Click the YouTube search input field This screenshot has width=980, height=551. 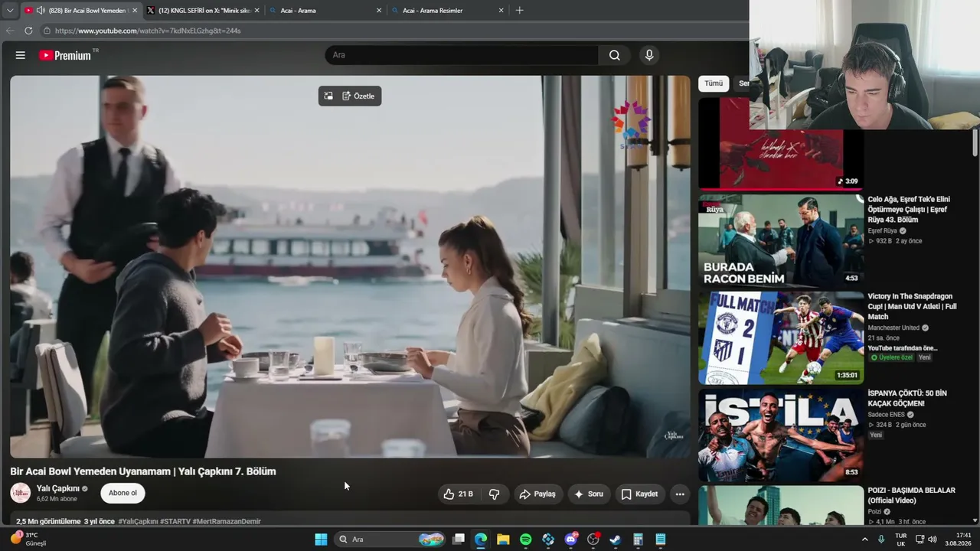tap(462, 55)
